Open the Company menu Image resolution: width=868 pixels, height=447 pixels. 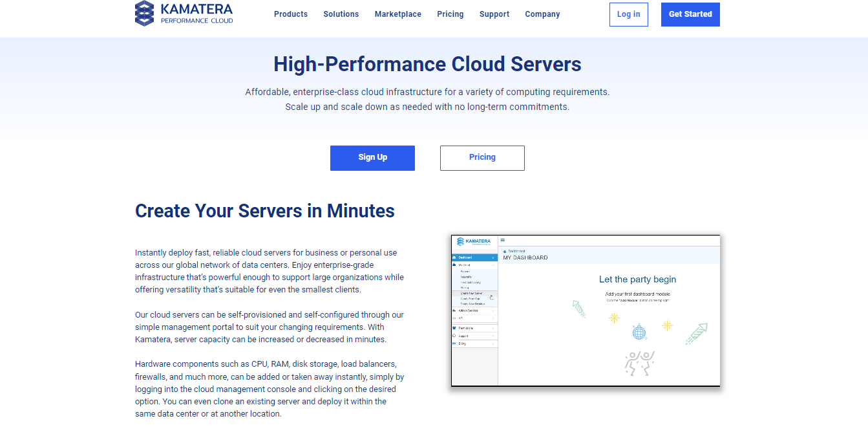point(542,14)
